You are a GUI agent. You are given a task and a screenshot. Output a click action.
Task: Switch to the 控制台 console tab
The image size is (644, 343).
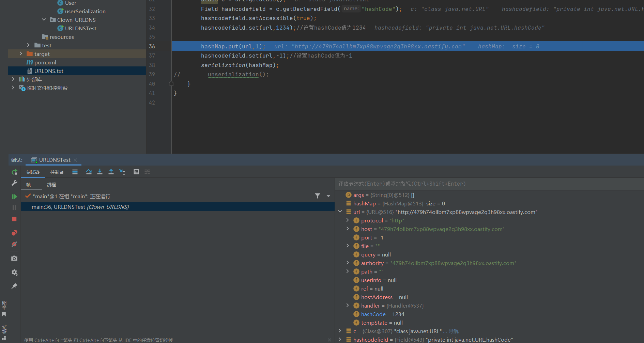click(x=57, y=172)
